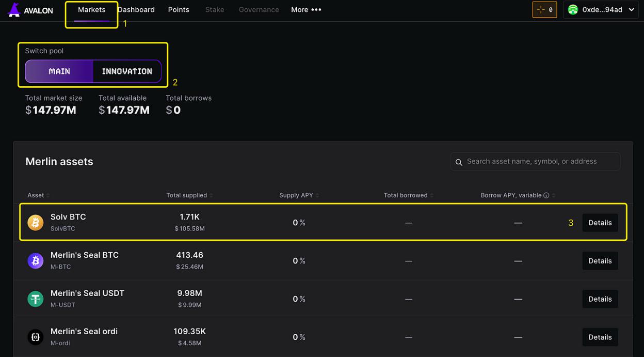
Task: Click the Solv BTC asset name
Action: 68,217
